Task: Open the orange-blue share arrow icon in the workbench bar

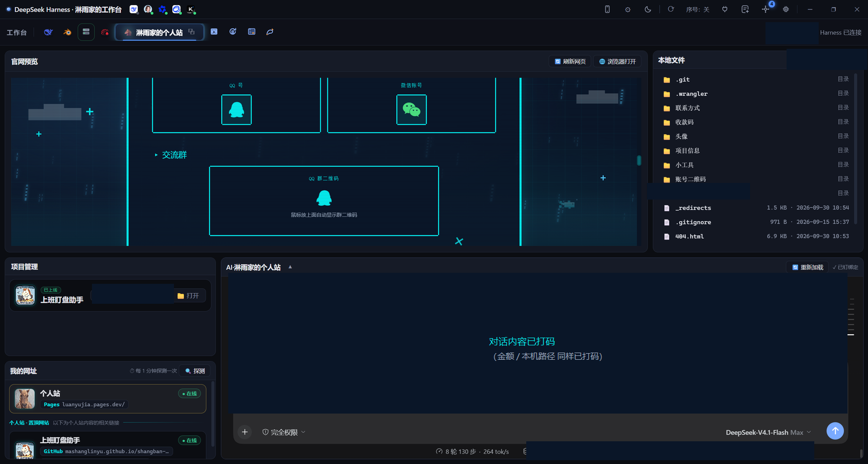Action: (270, 32)
